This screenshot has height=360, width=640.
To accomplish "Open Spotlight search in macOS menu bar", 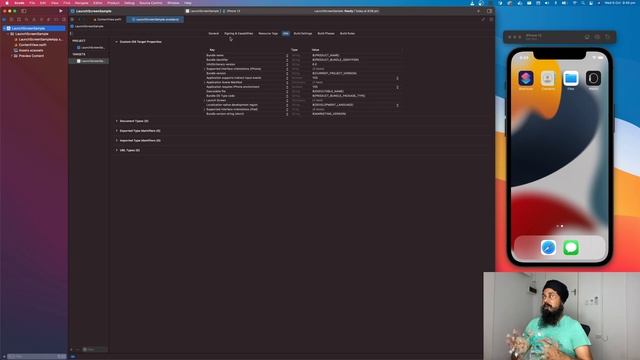I will 583,3.
